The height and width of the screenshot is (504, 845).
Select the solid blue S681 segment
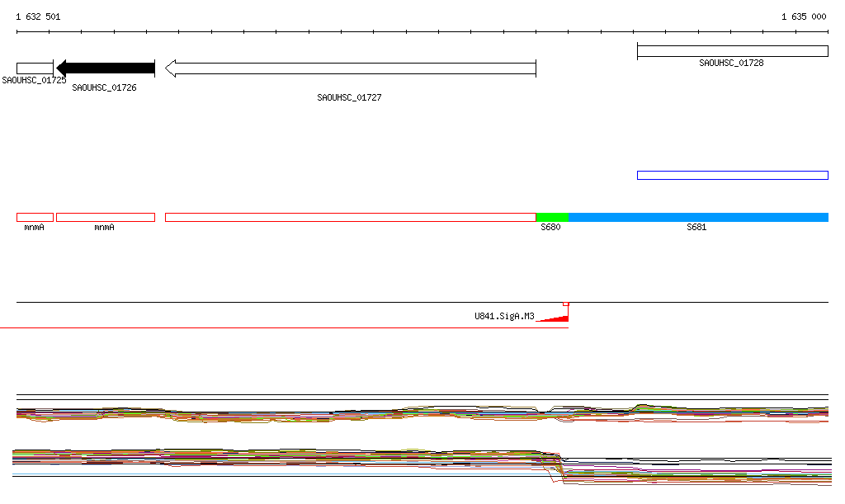coord(698,217)
